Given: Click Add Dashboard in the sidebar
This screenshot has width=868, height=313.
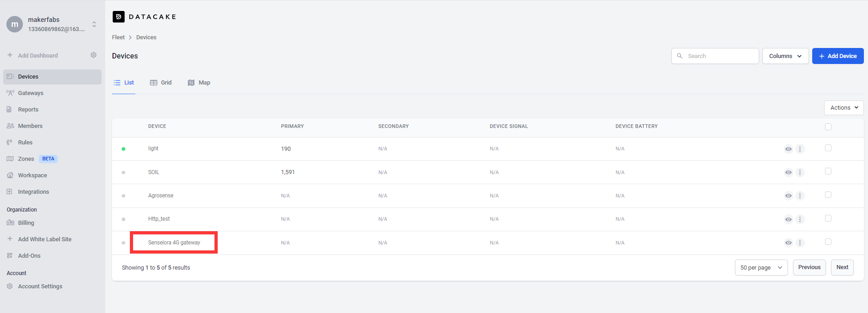Looking at the screenshot, I should (38, 56).
